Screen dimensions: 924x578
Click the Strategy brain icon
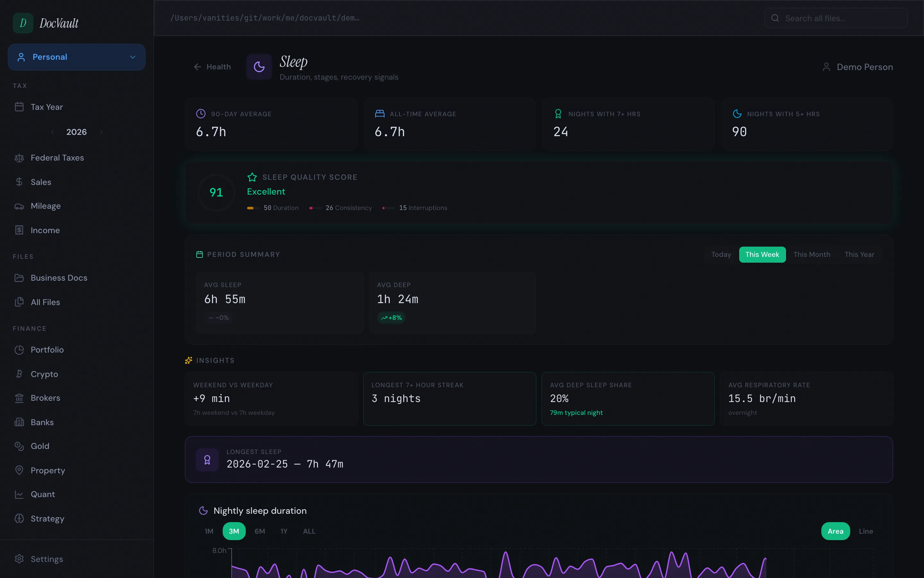19,518
